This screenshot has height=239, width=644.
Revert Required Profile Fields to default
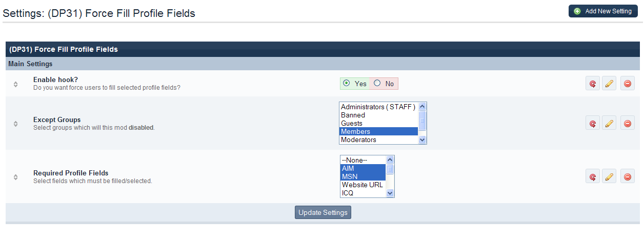click(x=593, y=176)
